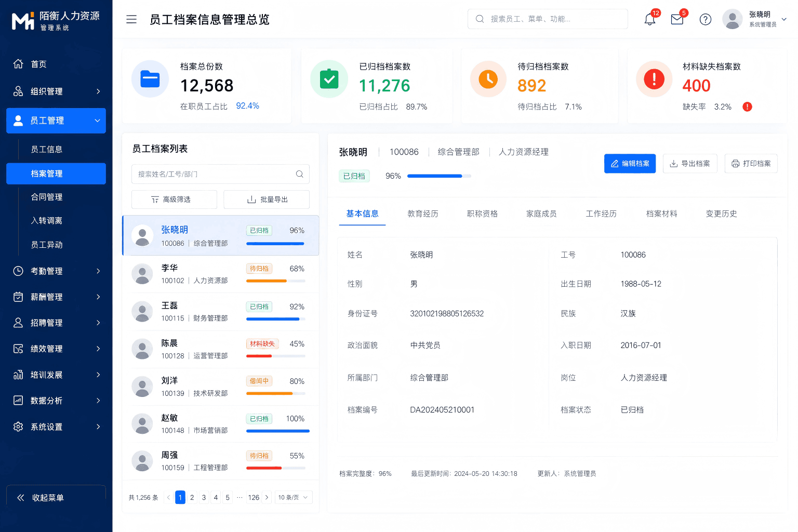
Task: Click the 已归档档案数 checkmark icon
Action: pyautogui.click(x=329, y=79)
